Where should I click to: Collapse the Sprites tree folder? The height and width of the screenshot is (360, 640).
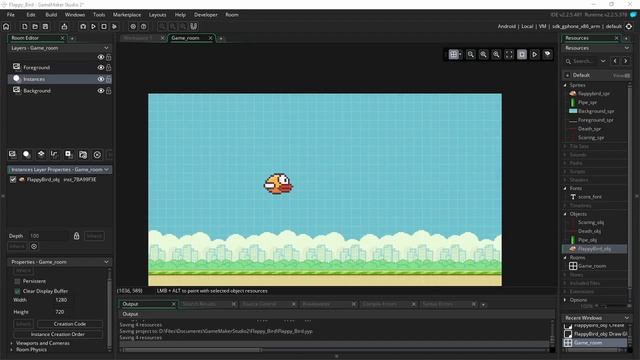[x=565, y=85]
